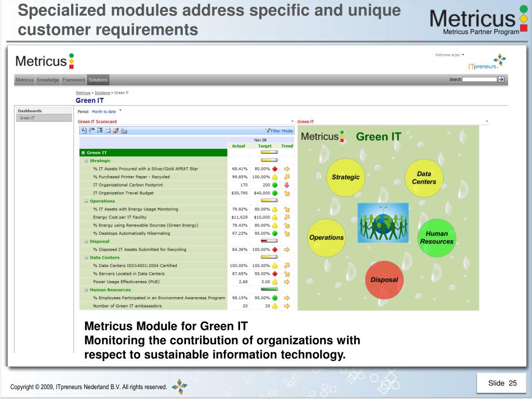The height and width of the screenshot is (399, 532).
Task: Click the globe image in Green IT map
Action: coord(383,223)
